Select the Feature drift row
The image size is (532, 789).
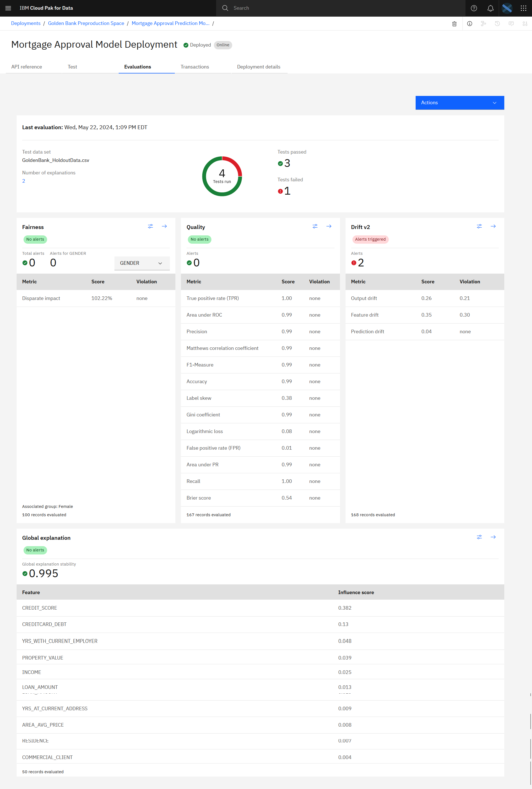[x=425, y=315]
